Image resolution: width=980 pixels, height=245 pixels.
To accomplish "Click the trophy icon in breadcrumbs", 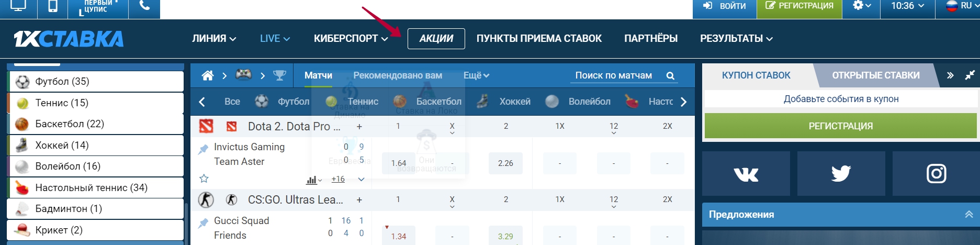I will [279, 75].
